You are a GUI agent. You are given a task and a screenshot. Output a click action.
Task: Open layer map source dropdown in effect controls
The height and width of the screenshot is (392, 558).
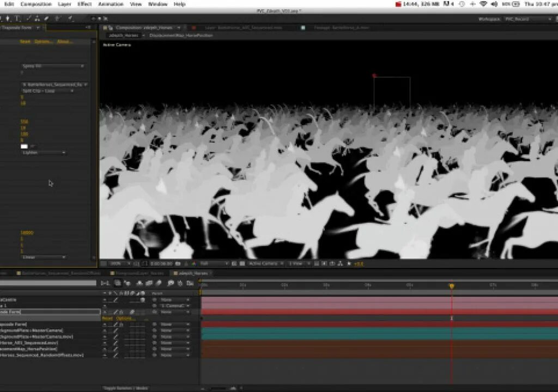click(x=54, y=84)
